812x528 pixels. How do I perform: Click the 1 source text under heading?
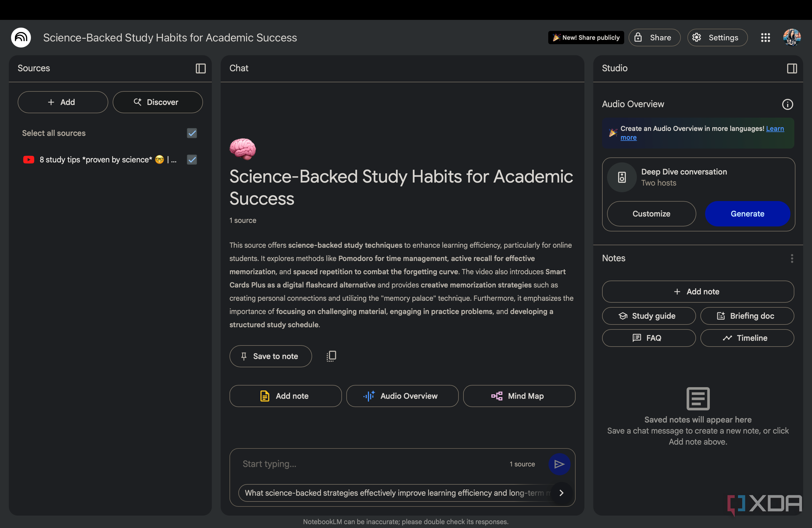(242, 220)
